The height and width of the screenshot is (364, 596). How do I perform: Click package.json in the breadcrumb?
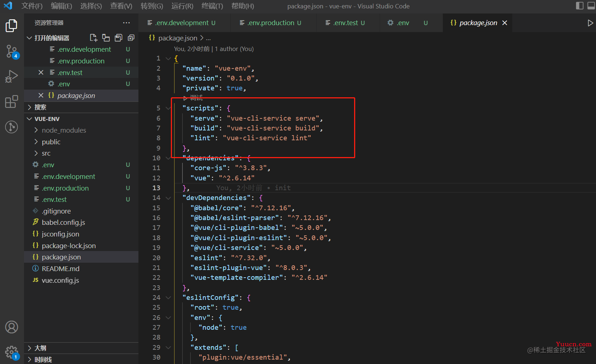tap(177, 38)
